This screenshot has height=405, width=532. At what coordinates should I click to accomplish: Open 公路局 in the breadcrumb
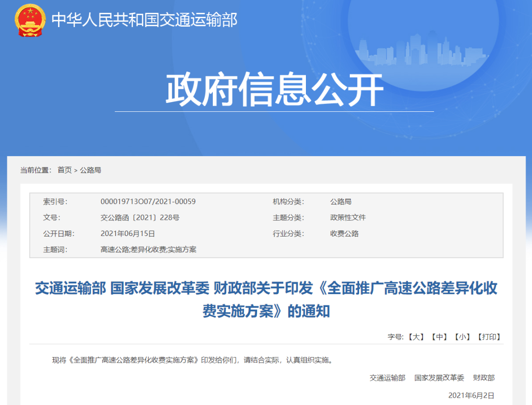point(91,170)
